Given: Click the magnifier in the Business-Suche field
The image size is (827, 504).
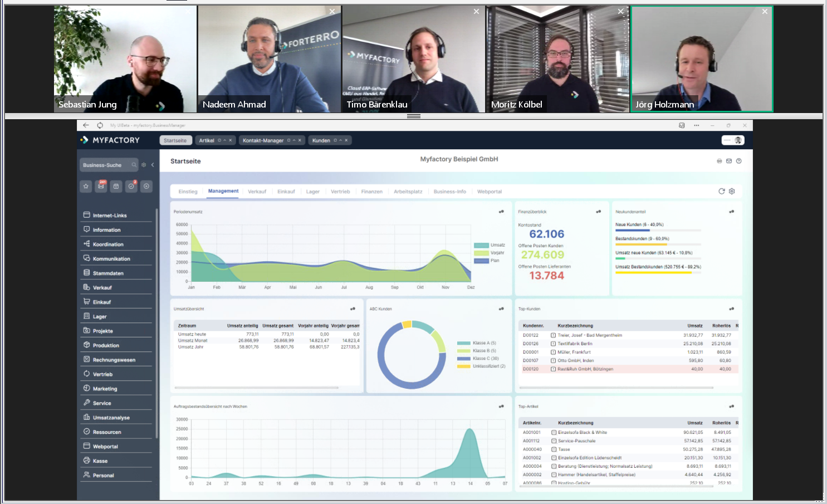Looking at the screenshot, I should coord(134,165).
